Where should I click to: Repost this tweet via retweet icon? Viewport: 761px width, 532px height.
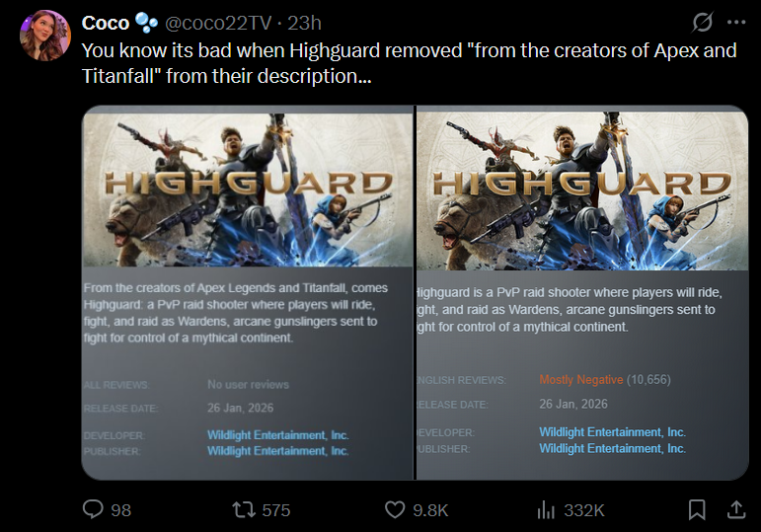click(x=244, y=509)
